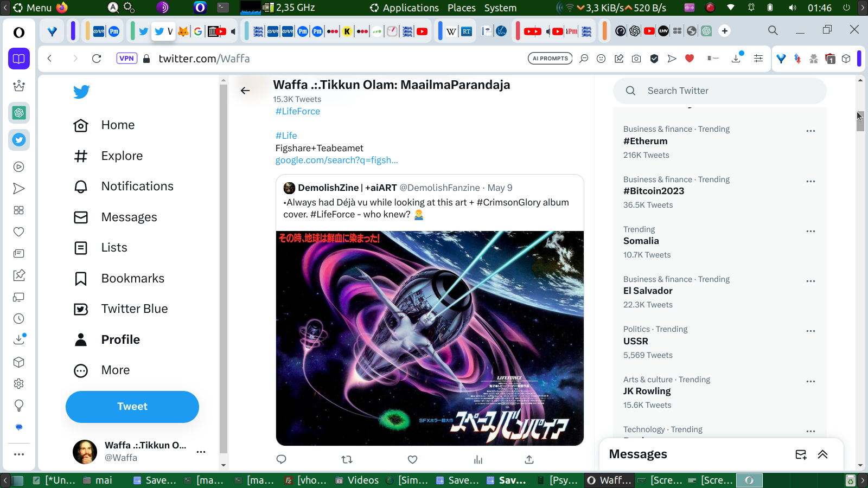
Task: Open more options for the USSR trend
Action: pyautogui.click(x=810, y=331)
